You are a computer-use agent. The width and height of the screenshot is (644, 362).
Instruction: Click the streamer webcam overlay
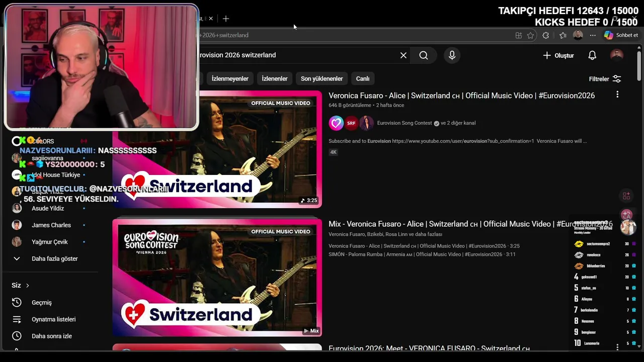[x=102, y=67]
